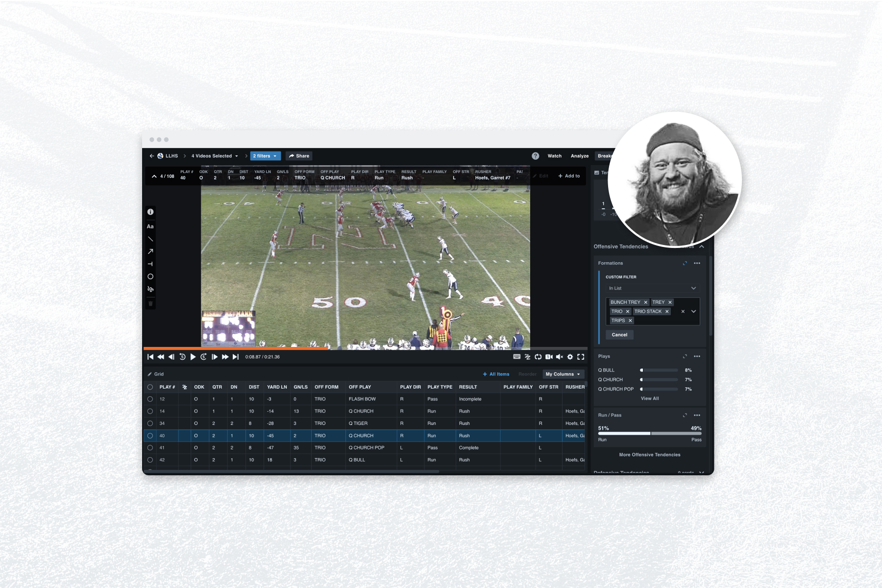Open the player settings gear

point(570,357)
